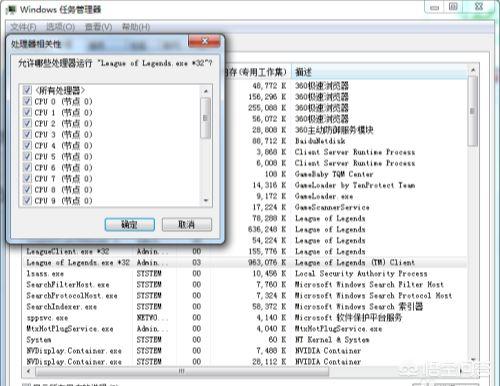Select the sppsvc.exe process name

[47, 318]
